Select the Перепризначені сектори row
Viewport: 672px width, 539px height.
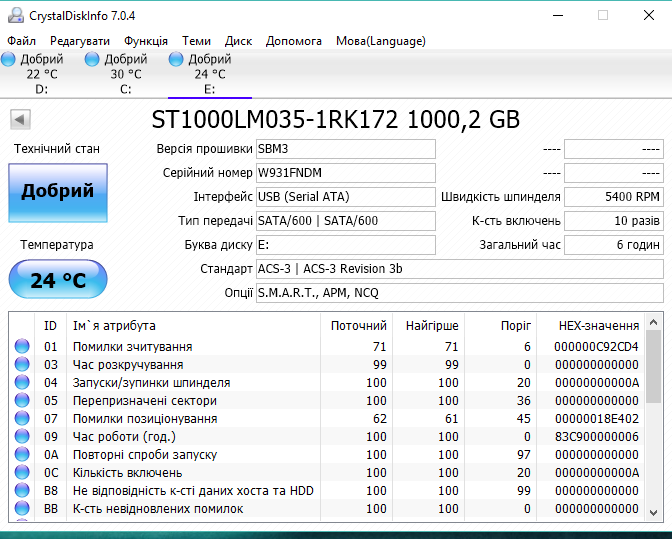pyautogui.click(x=327, y=400)
